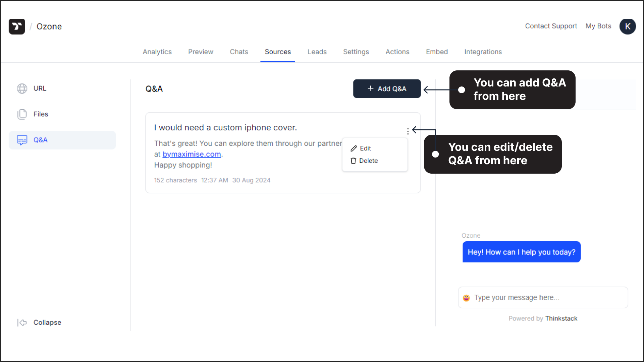
Task: Click the Add Q&A button
Action: coord(387,89)
